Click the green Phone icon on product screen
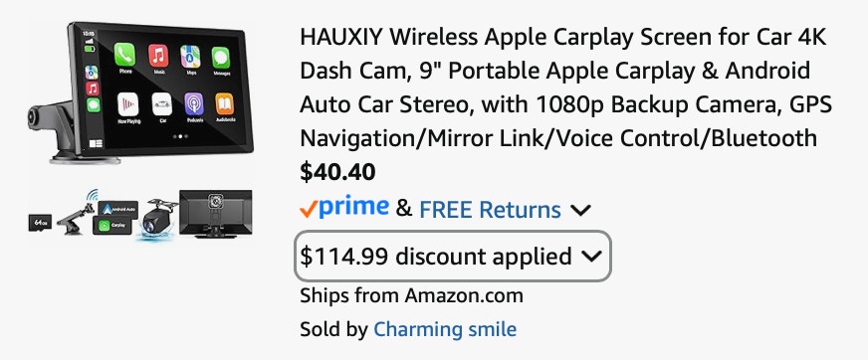This screenshot has width=868, height=360. point(125,55)
